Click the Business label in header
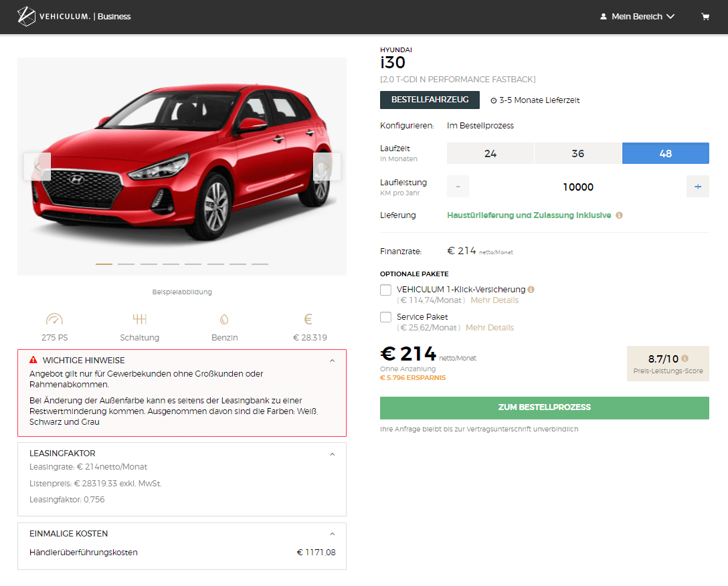 coord(114,17)
